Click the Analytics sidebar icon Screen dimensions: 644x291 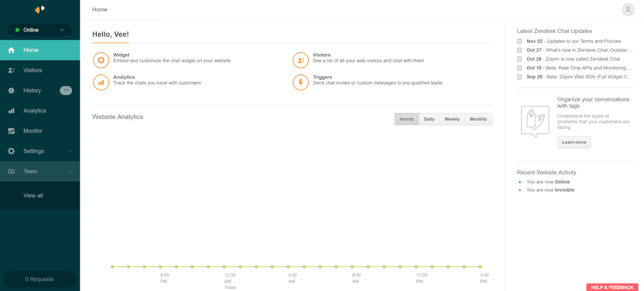(x=11, y=110)
